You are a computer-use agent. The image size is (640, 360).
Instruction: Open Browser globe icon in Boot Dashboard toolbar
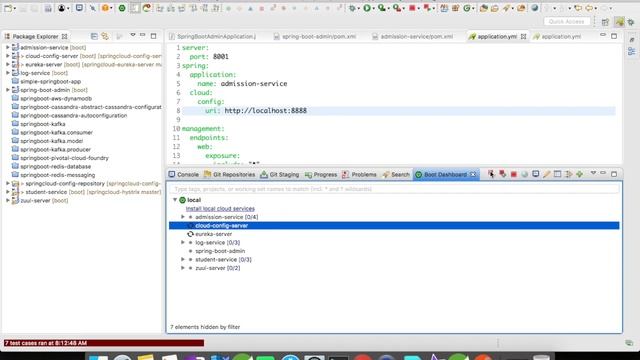(x=524, y=174)
